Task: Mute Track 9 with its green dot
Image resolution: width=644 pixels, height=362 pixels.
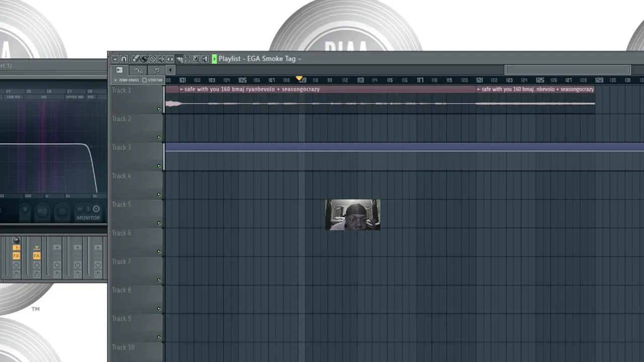Action: point(159,337)
